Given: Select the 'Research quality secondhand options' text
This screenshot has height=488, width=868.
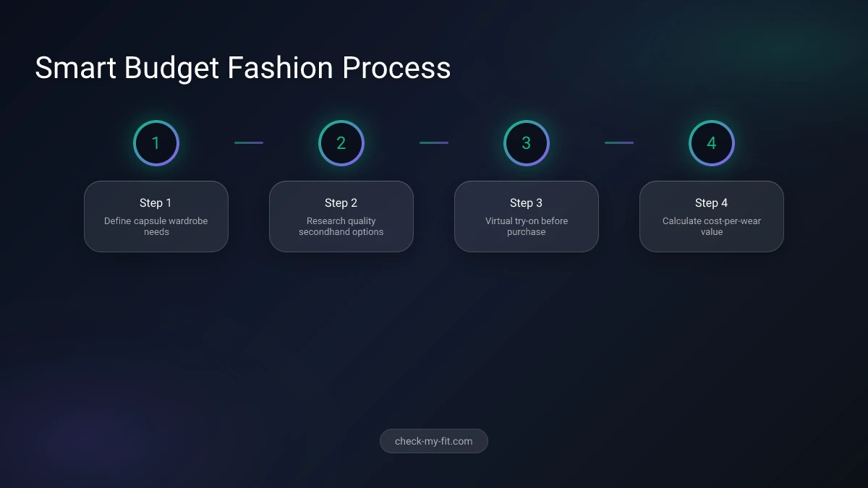Looking at the screenshot, I should coord(341,226).
